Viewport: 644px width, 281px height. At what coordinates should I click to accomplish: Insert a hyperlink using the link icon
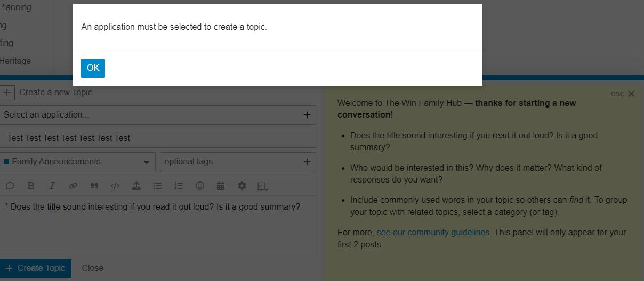[73, 186]
